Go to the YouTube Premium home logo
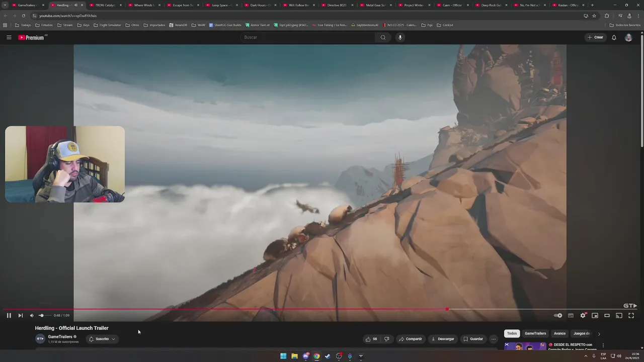Screen dimensions: 644x362 [x=31, y=37]
